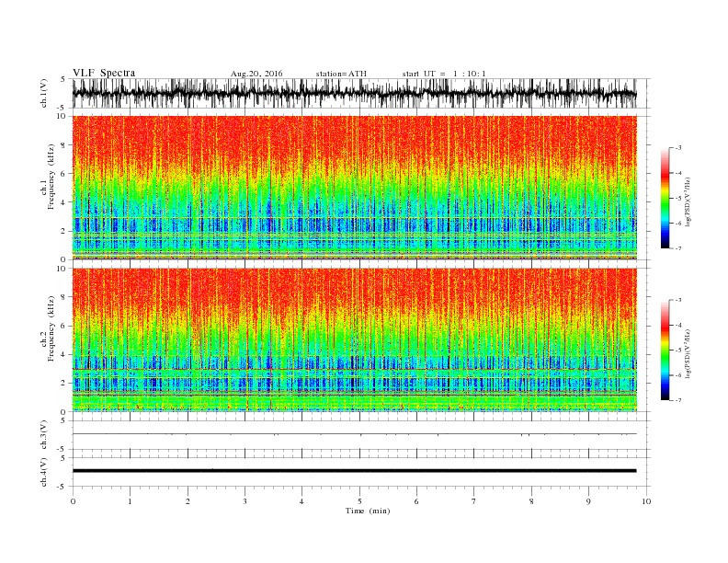The image size is (728, 563).
Task: Click the "-7" tick on ch.2 color bar
Action: coord(678,400)
